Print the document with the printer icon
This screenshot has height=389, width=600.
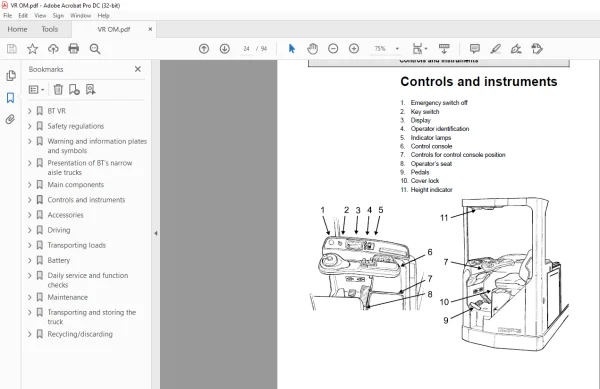click(73, 49)
